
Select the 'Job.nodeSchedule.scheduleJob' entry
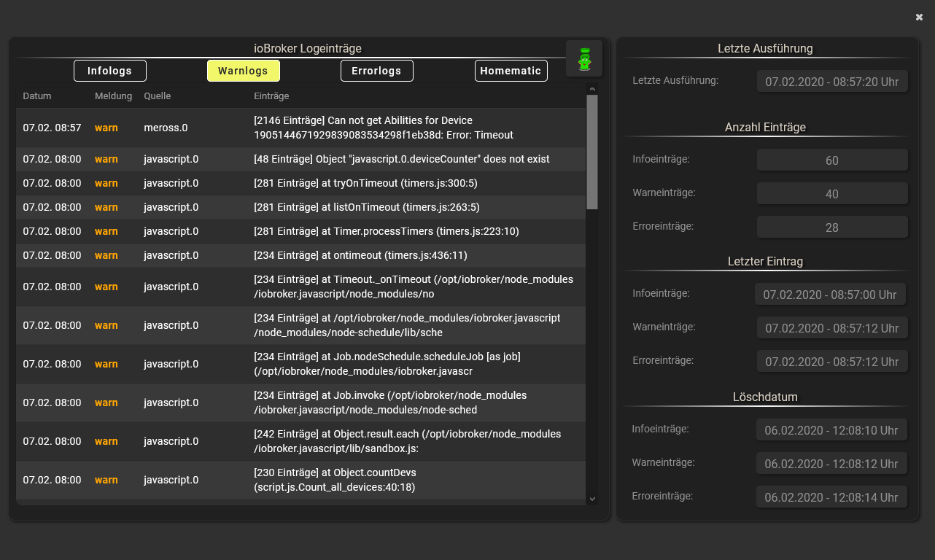(x=387, y=364)
